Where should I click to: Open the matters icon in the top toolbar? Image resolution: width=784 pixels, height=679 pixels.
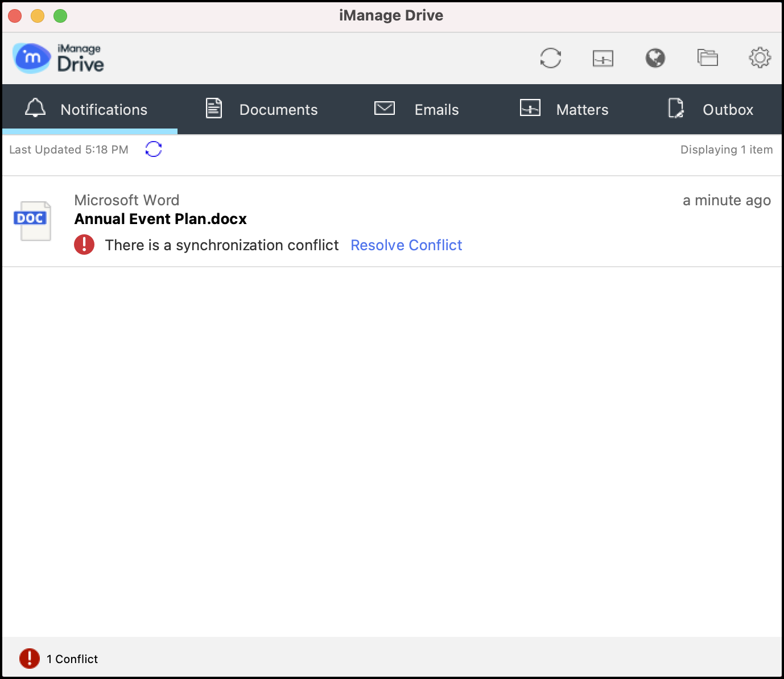click(x=603, y=58)
